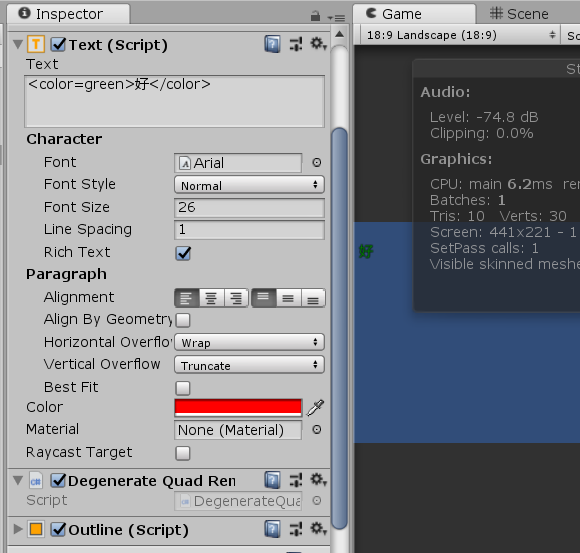
Task: Expand the Outline (Script) component
Action: coord(17,529)
